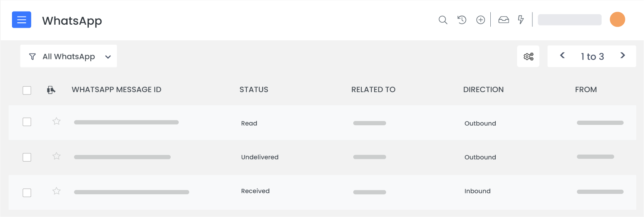Click the mass-action icon in table header
Viewport: 644px width, 217px height.
point(51,90)
